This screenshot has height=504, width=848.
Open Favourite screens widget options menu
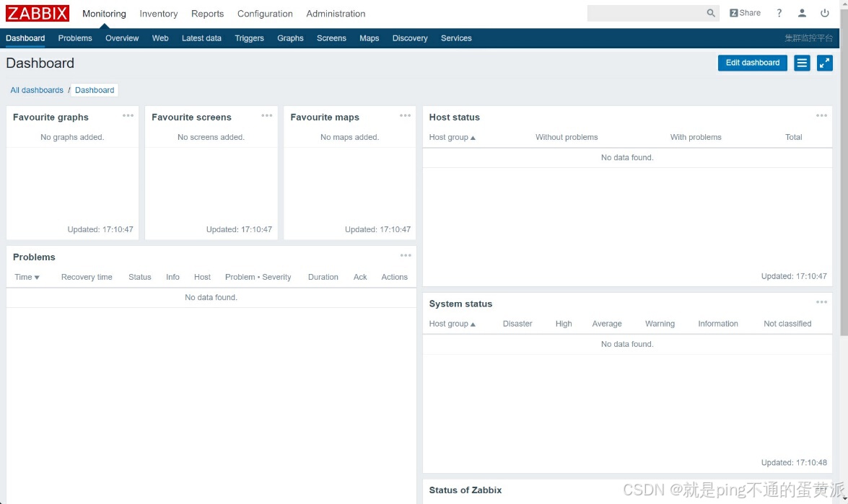coord(266,115)
